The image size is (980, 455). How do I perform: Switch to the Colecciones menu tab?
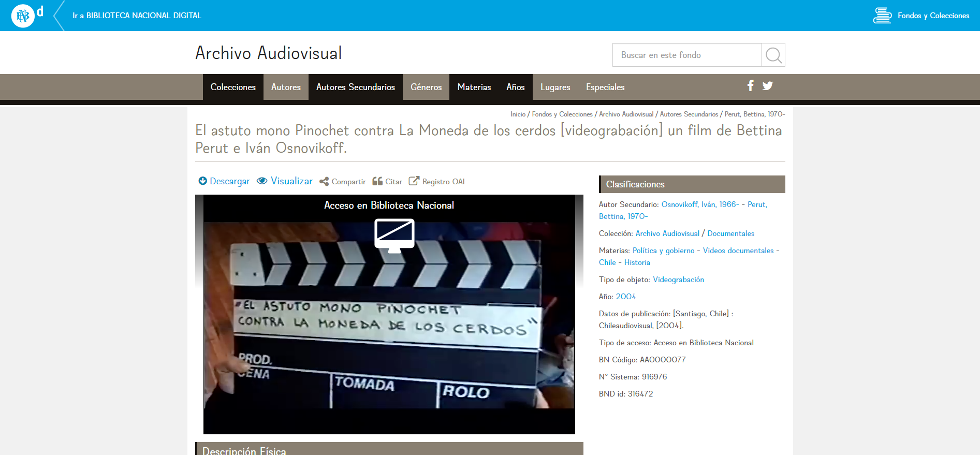pyautogui.click(x=233, y=87)
